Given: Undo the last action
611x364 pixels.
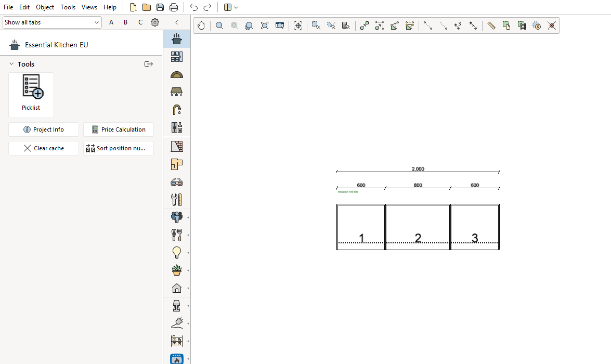Looking at the screenshot, I should tap(193, 7).
